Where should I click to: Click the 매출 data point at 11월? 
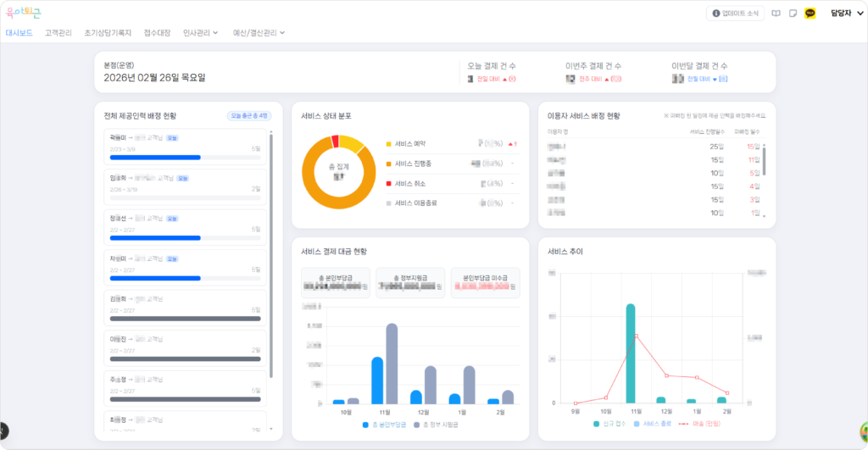[x=637, y=336]
